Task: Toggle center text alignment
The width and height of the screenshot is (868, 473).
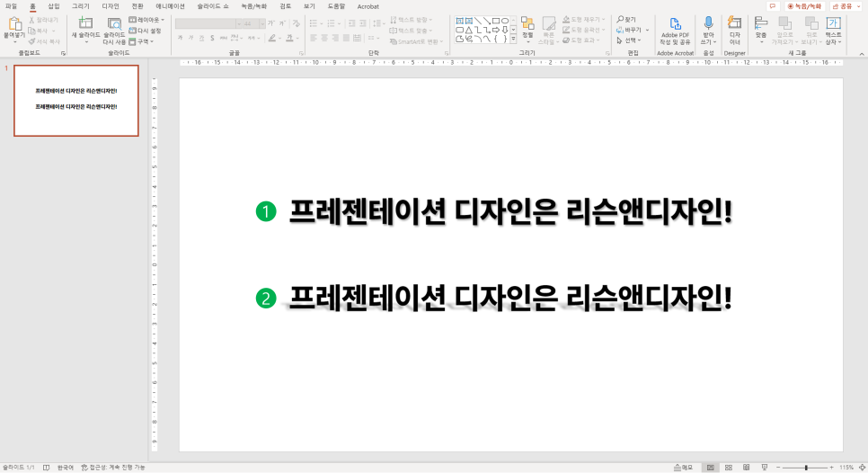Action: [324, 38]
